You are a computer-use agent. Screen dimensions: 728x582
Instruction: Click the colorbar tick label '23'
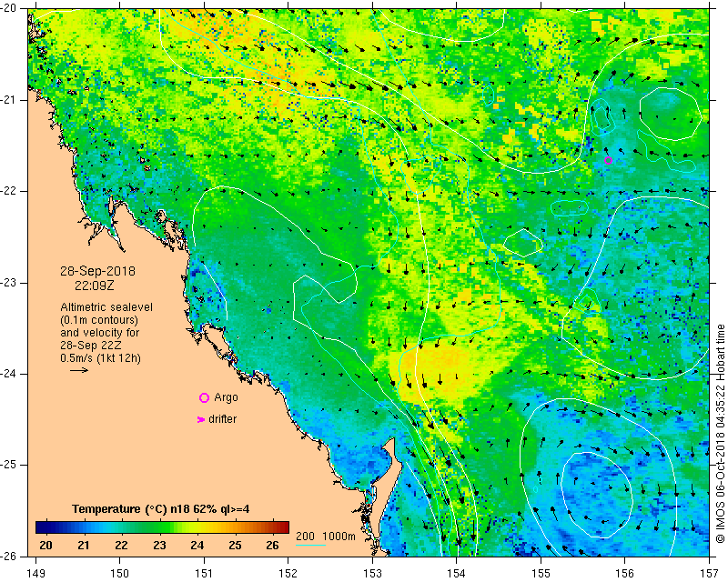click(159, 545)
